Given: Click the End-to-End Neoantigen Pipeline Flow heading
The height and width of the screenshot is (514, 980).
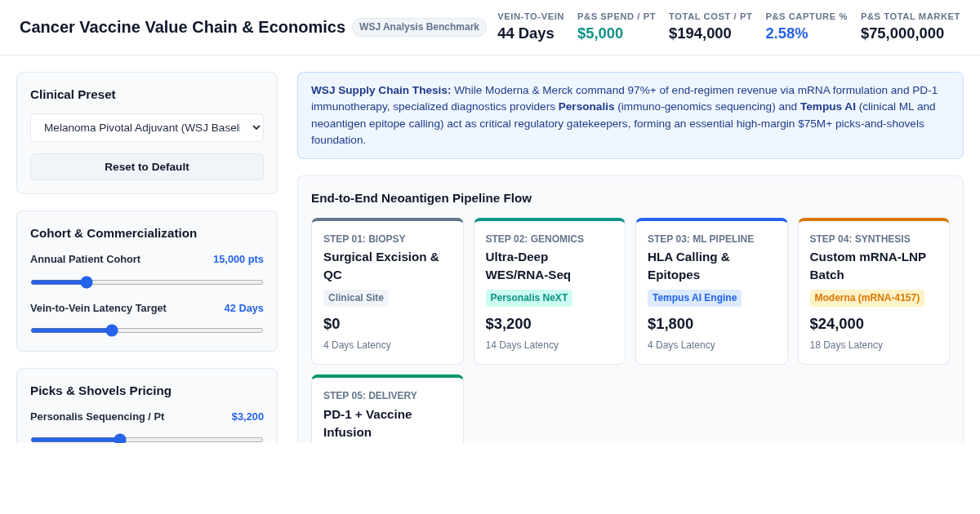Looking at the screenshot, I should click(421, 198).
